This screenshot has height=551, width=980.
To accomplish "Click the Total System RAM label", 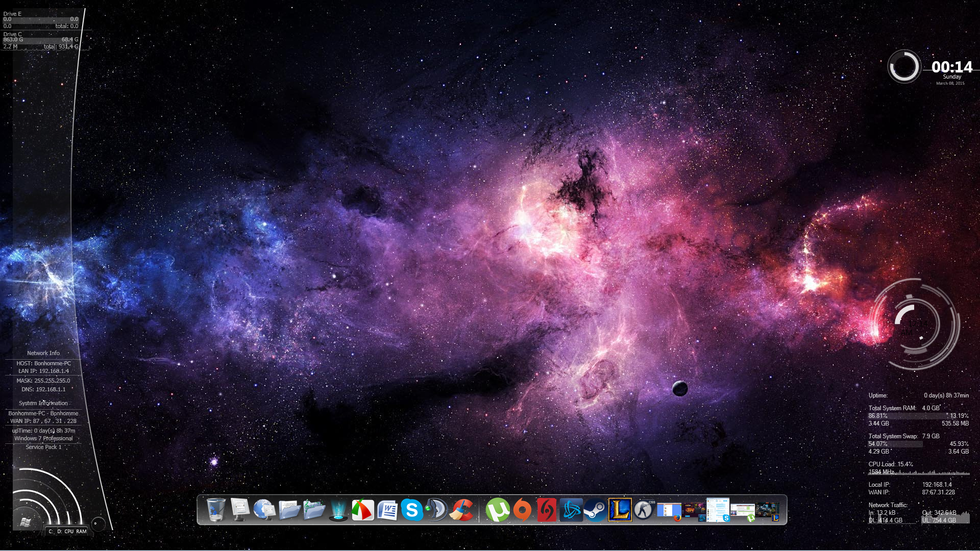I will [892, 408].
